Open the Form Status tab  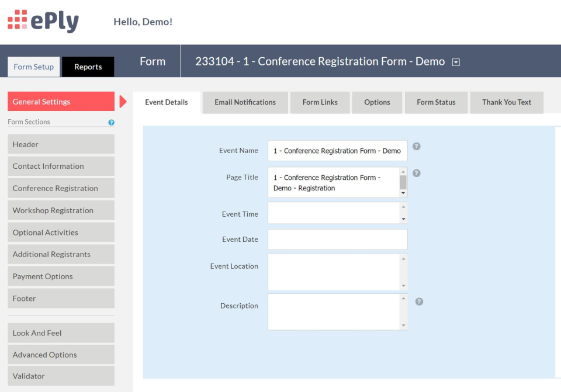436,102
